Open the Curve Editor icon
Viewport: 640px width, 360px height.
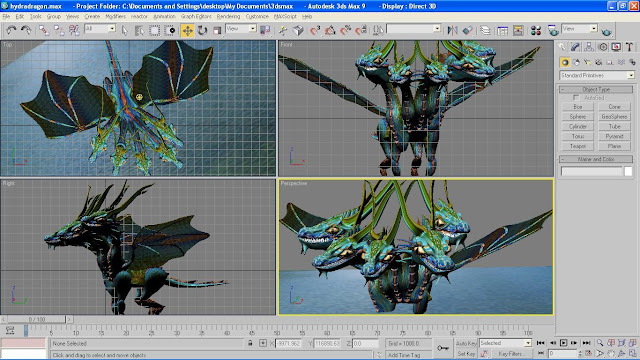pos(503,30)
